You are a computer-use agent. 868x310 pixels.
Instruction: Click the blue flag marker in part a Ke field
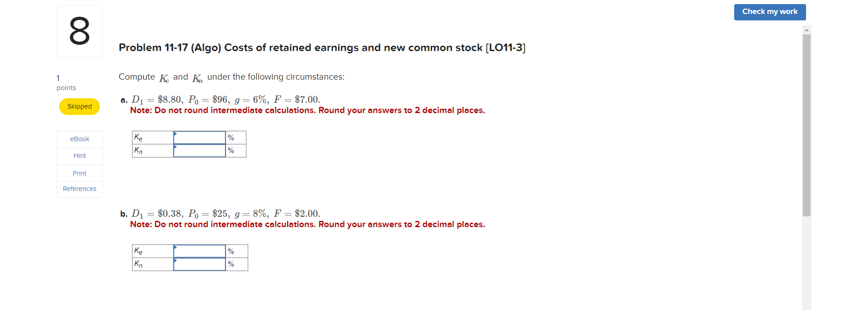tap(176, 135)
